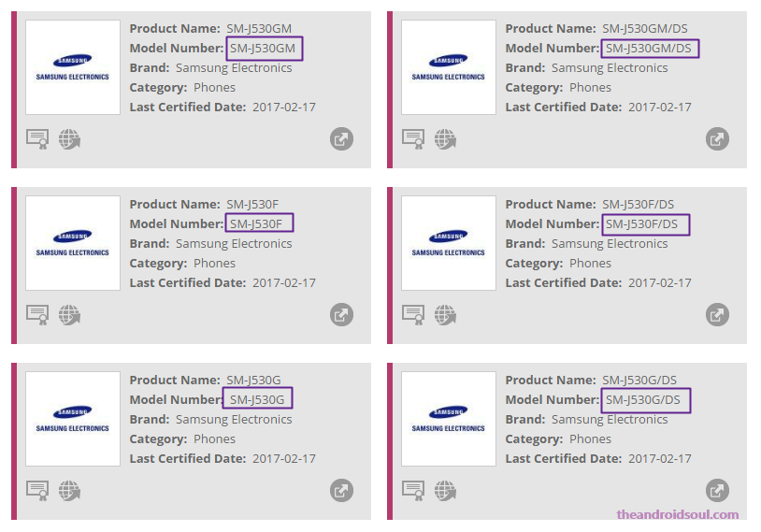Click globe icon on SM-J530GM card
This screenshot has width=761, height=532.
tap(69, 139)
